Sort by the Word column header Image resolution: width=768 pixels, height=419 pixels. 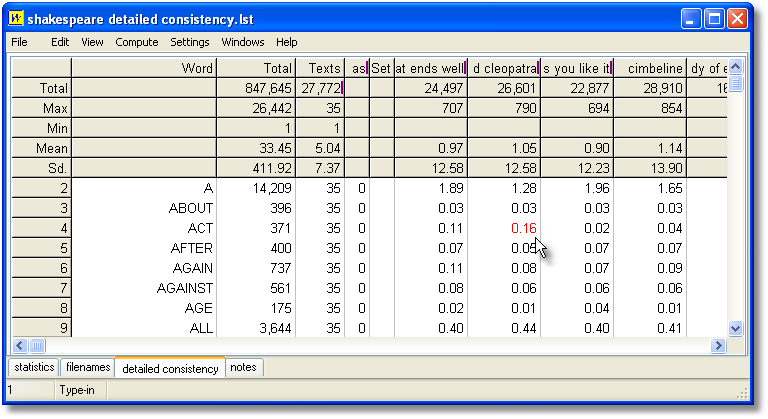click(x=144, y=68)
